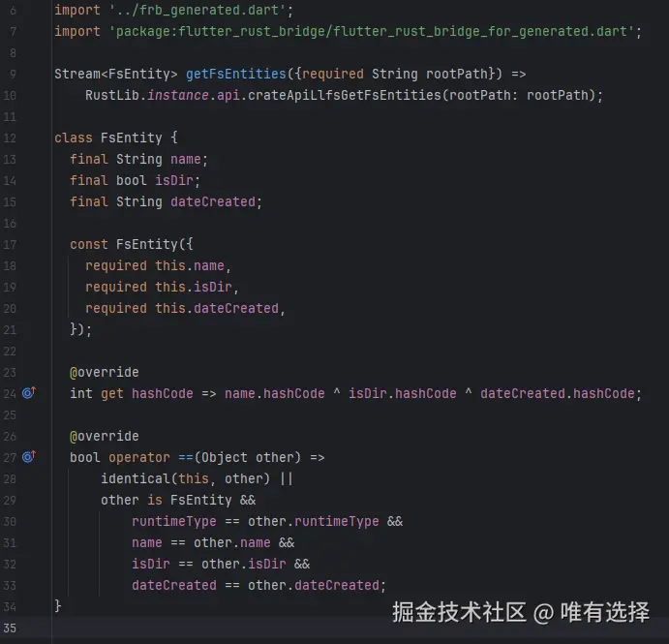The height and width of the screenshot is (644, 669).
Task: Click the RustLib class reference
Action: pyautogui.click(x=112, y=95)
